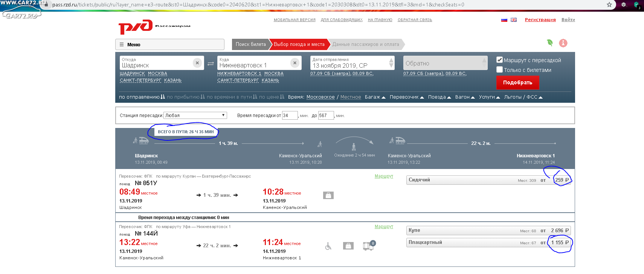Click train number № 851У
This screenshot has height=274, width=644.
(x=146, y=183)
